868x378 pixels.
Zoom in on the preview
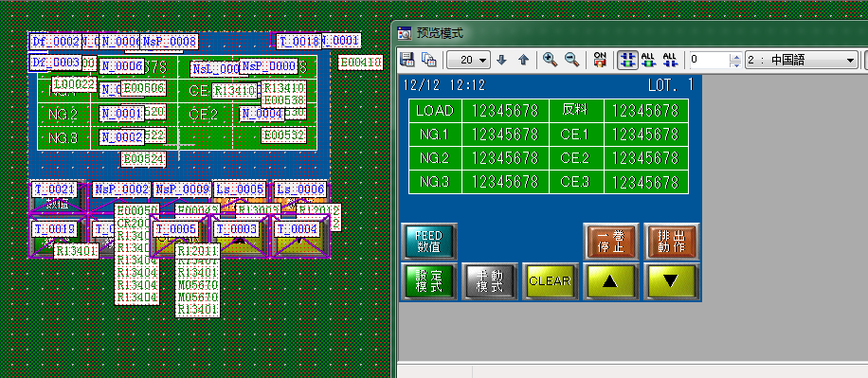click(x=551, y=60)
